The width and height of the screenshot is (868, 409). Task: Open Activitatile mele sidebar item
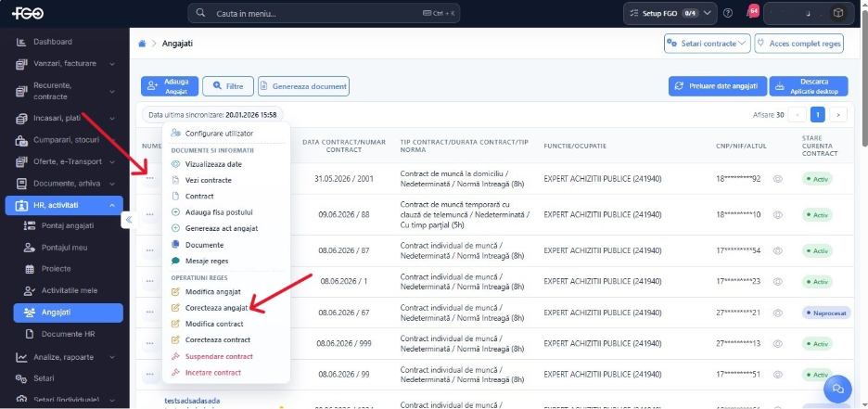coord(68,290)
